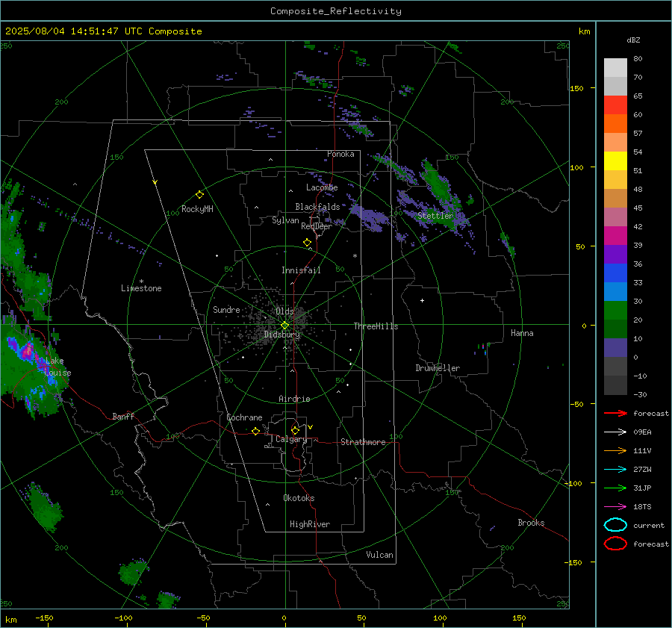
Task: Click the cyan 27ZW arrow legend icon
Action: pyautogui.click(x=615, y=470)
